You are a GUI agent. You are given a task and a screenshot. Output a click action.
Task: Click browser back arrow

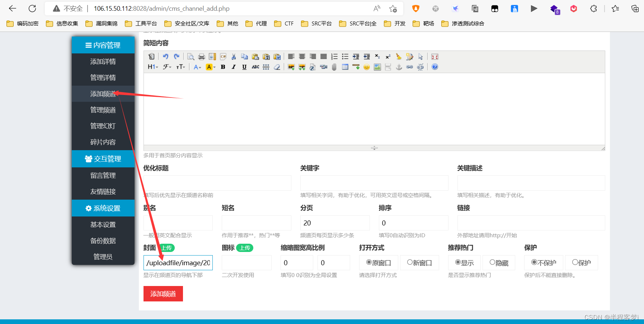(13, 9)
